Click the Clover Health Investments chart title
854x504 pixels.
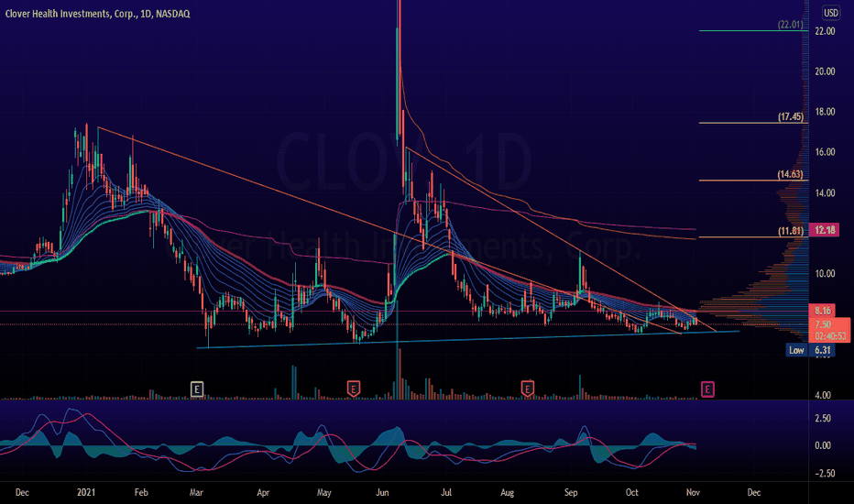97,14
